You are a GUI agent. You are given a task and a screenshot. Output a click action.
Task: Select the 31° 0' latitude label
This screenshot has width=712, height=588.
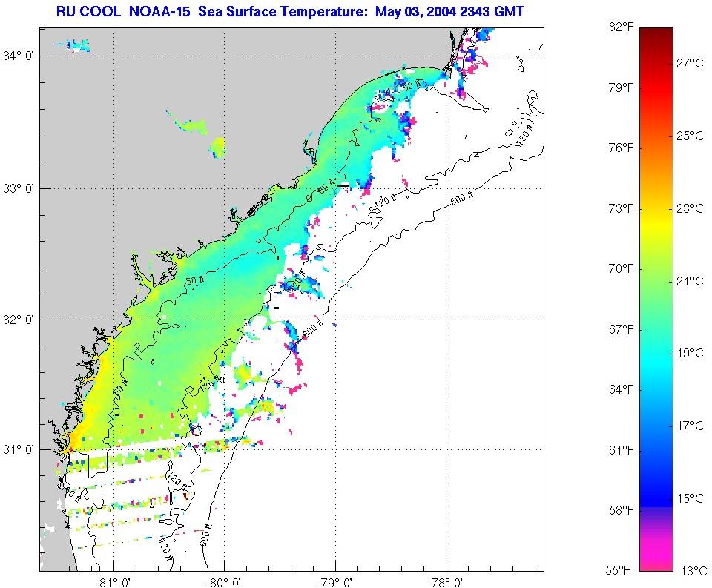coord(19,449)
